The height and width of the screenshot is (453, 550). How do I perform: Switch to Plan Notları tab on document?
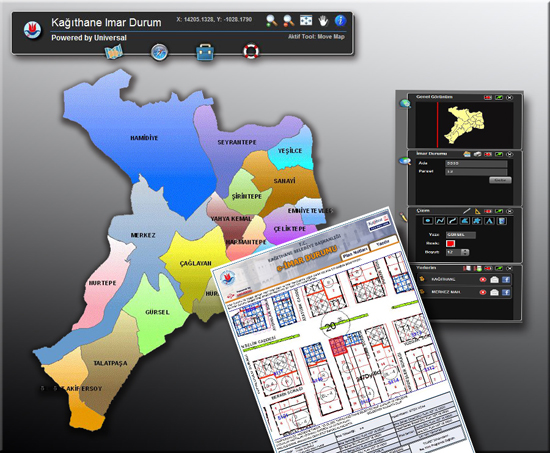(x=355, y=252)
